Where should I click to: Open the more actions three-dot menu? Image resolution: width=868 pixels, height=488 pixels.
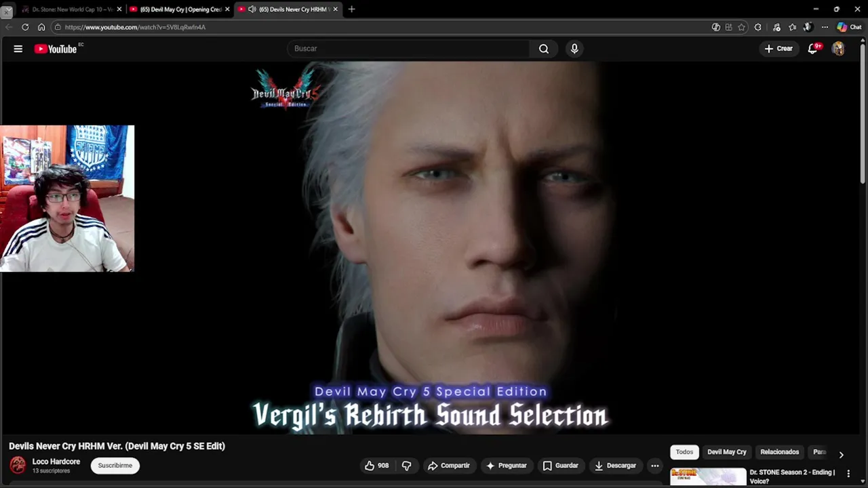(x=654, y=466)
